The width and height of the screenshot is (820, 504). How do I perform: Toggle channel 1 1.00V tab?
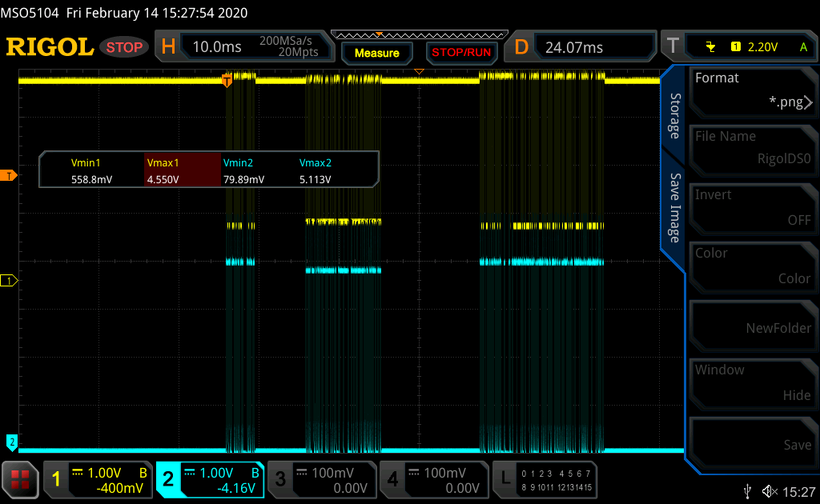click(98, 479)
